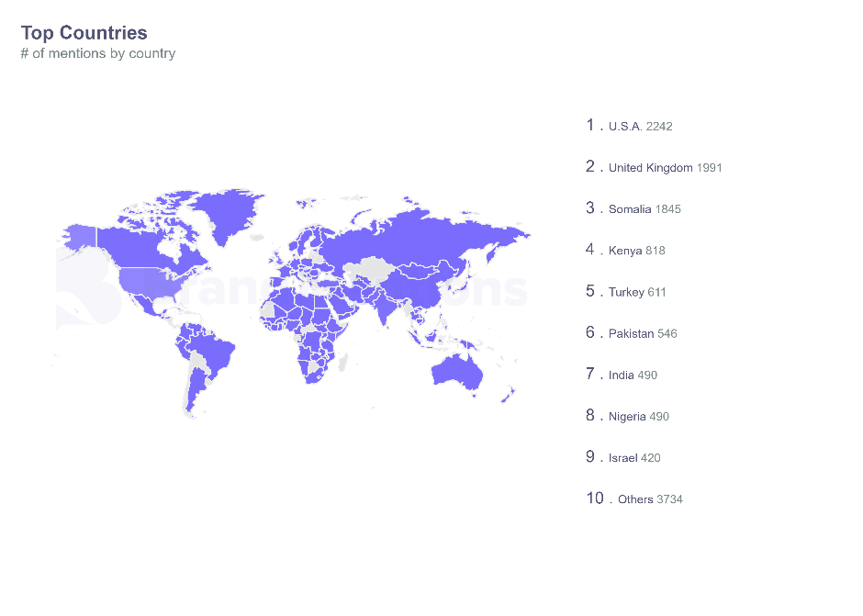The height and width of the screenshot is (616, 863).
Task: Click the mentions by country subtitle
Action: (97, 53)
